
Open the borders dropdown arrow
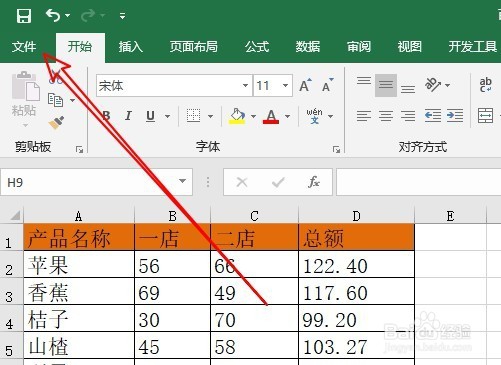[x=210, y=116]
